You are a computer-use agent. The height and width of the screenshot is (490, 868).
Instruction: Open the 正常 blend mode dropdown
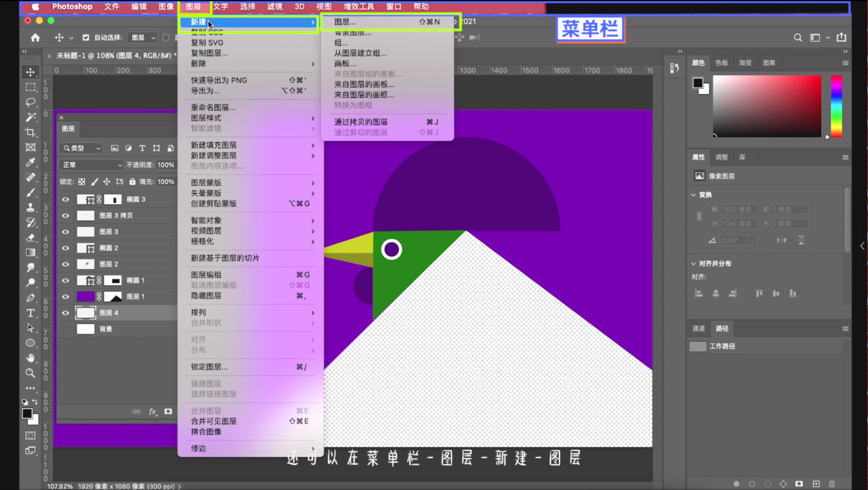(91, 164)
